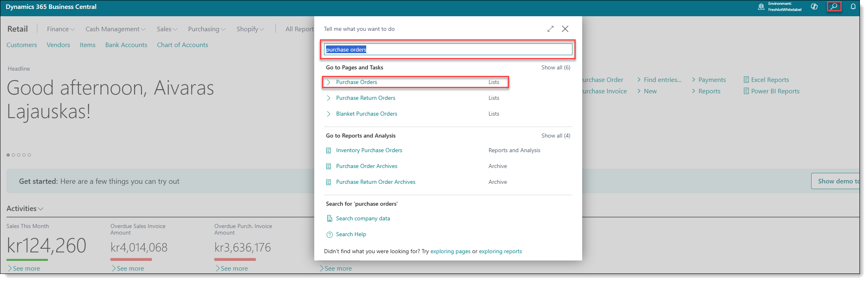
Task: Click report icon beside Purchase Return Order Archives
Action: 329,182
